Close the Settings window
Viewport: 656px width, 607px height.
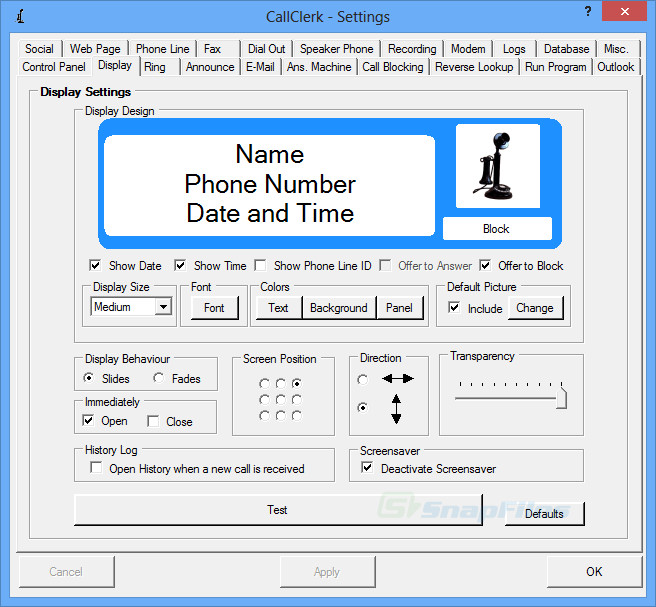pyautogui.click(x=625, y=11)
